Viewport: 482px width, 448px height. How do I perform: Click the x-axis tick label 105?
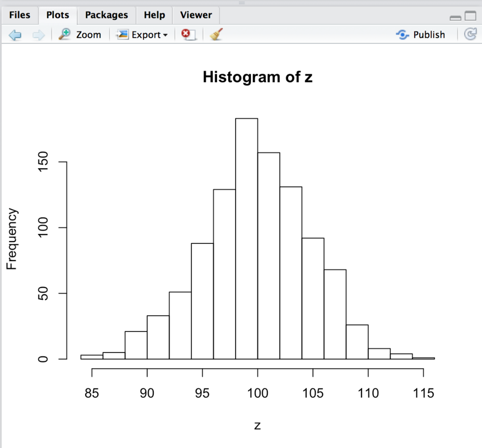coord(313,393)
